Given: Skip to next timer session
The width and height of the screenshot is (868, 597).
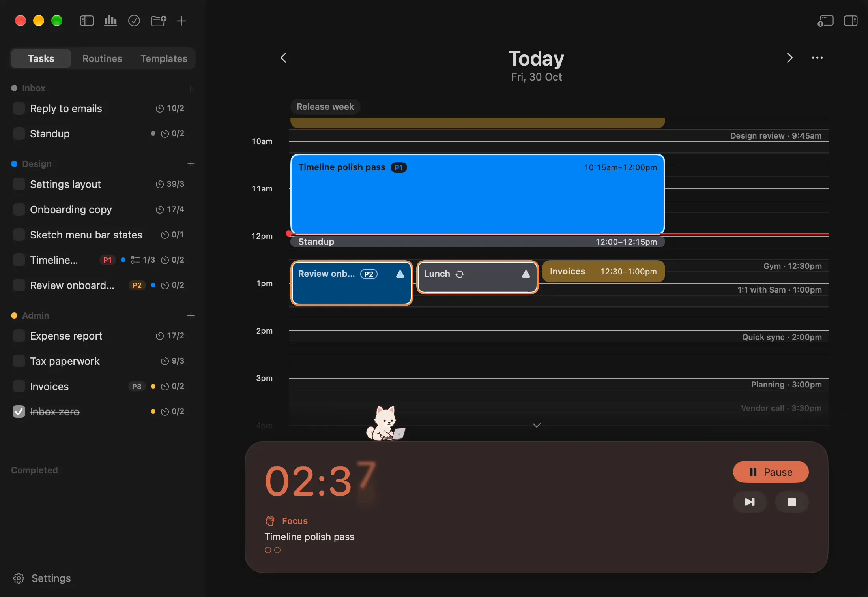Looking at the screenshot, I should (x=750, y=502).
